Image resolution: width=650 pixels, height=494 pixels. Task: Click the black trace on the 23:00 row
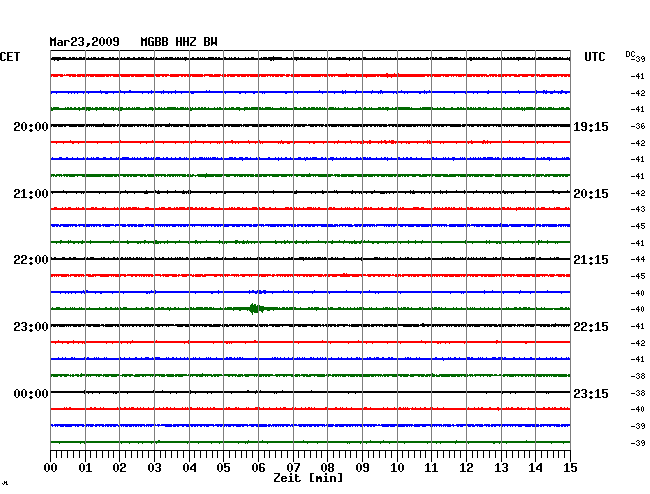click(310, 325)
